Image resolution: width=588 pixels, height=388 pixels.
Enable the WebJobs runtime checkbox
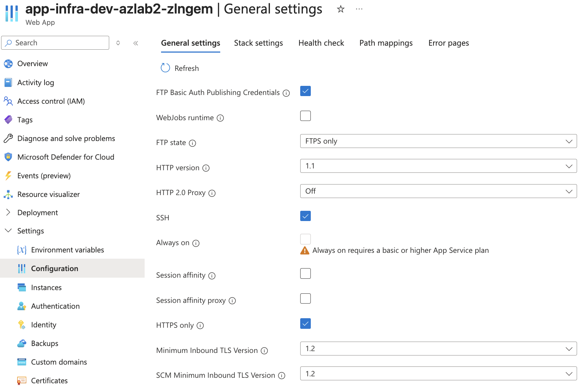[x=305, y=116]
